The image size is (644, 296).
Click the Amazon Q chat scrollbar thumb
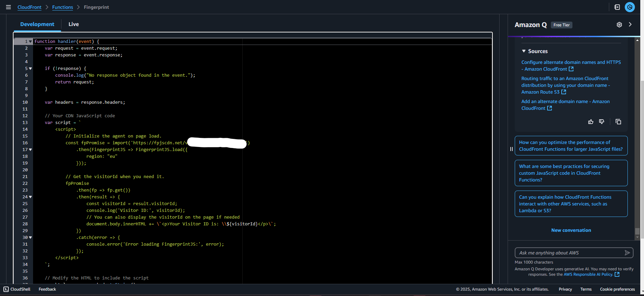(637, 231)
